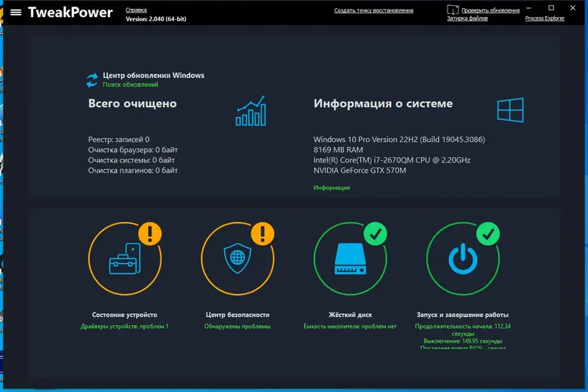
Task: Open the green Информация link
Action: (x=331, y=188)
